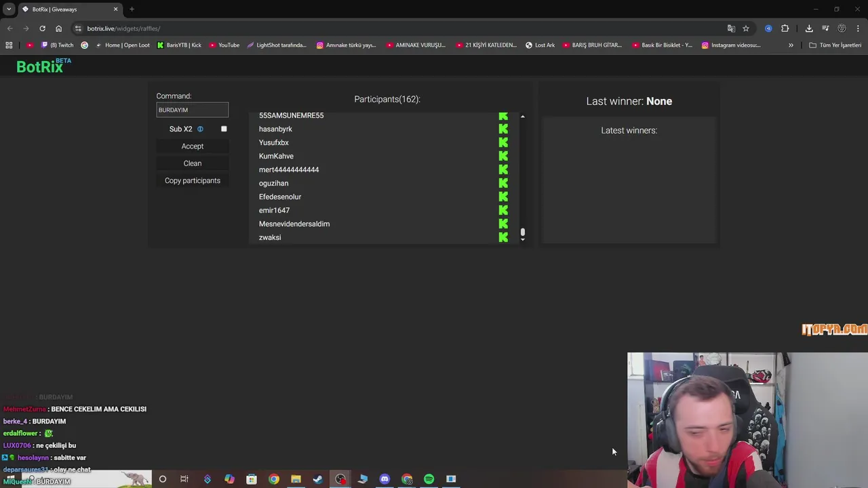Expand the hidden bookmarks chevron
This screenshot has height=488, width=868.
point(791,45)
